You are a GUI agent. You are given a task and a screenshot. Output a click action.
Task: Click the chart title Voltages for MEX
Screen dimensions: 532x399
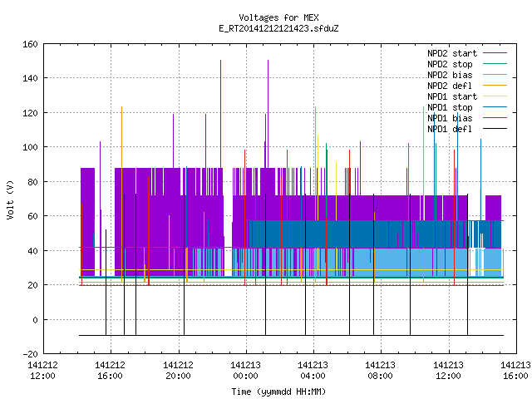pos(278,17)
